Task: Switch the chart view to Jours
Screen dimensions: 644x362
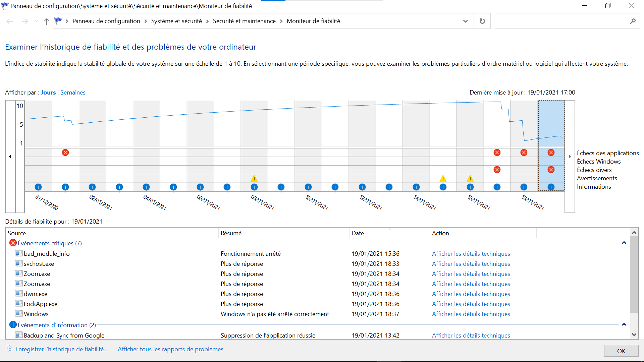Action: [48, 93]
